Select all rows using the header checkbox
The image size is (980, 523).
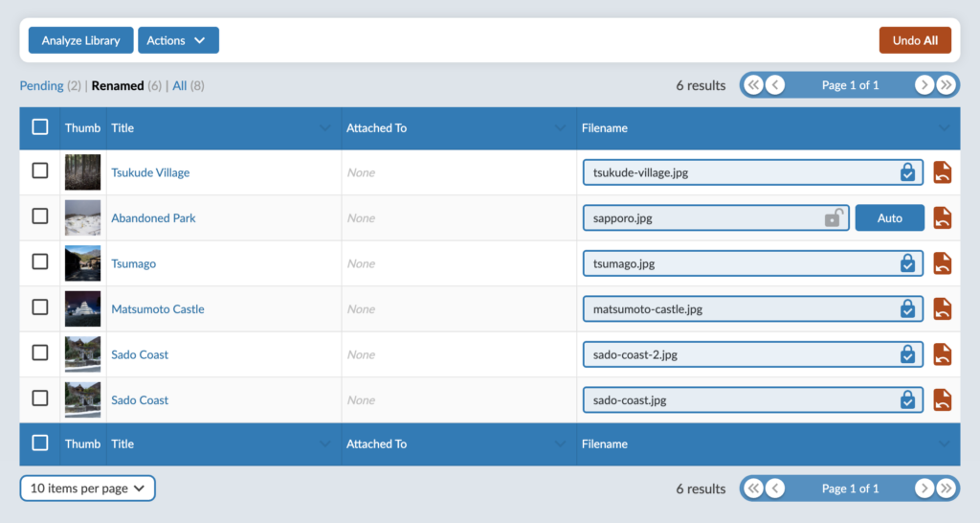40,127
